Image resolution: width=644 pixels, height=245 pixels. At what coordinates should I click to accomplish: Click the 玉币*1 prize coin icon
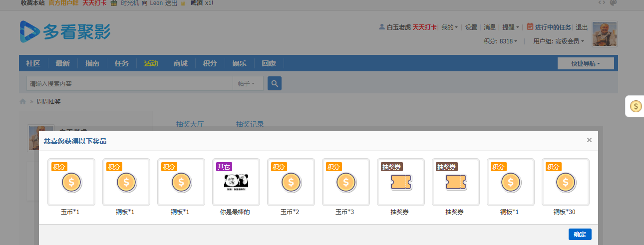tap(71, 182)
